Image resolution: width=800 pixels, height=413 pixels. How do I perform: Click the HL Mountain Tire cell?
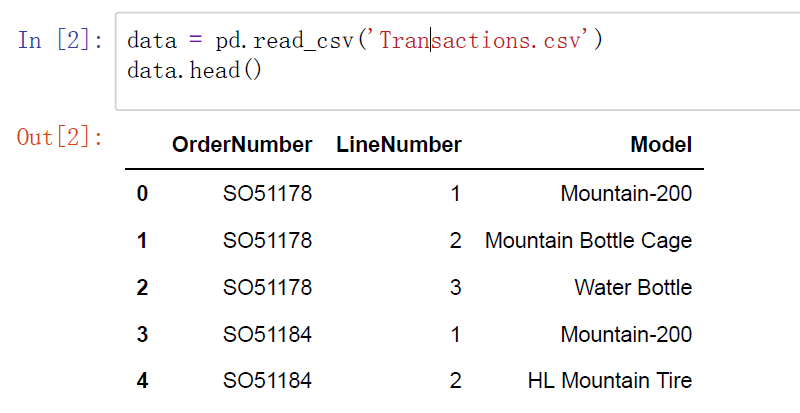click(x=609, y=381)
